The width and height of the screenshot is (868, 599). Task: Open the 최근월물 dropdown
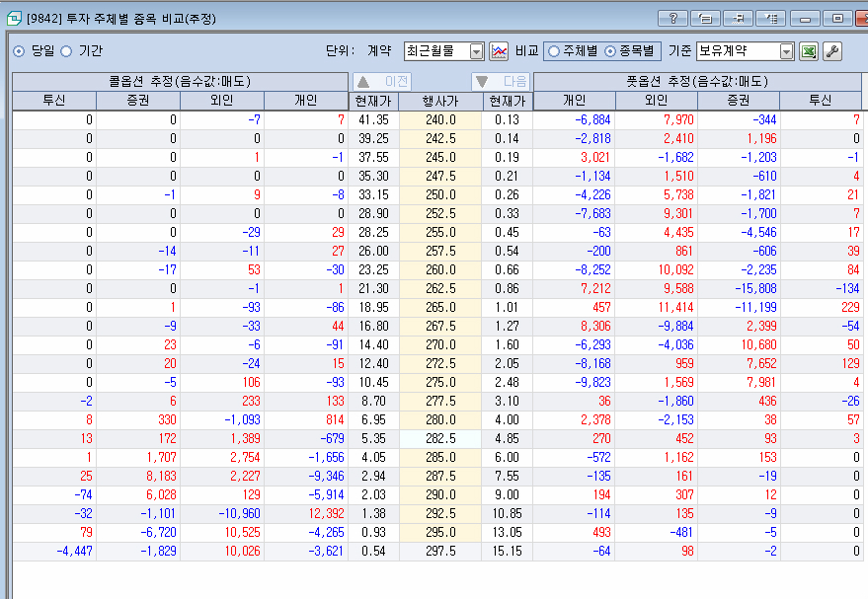(476, 51)
